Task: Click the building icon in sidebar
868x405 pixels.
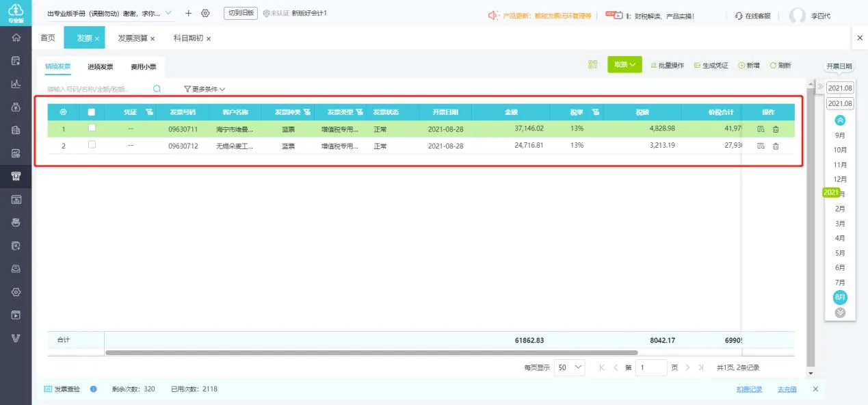Action: pos(16,130)
